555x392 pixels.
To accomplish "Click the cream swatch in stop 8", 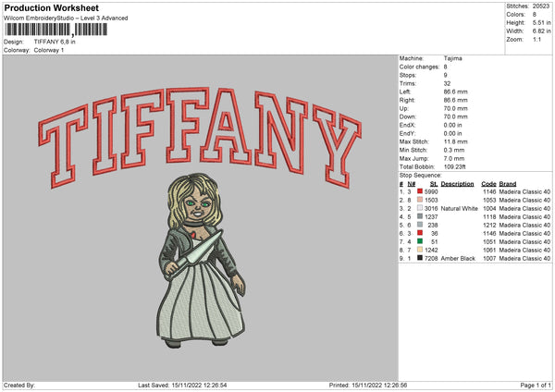I will 421,250.
